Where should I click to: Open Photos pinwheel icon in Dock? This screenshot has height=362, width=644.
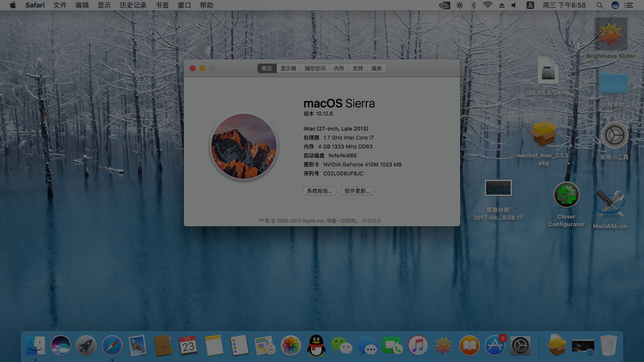pyautogui.click(x=291, y=346)
